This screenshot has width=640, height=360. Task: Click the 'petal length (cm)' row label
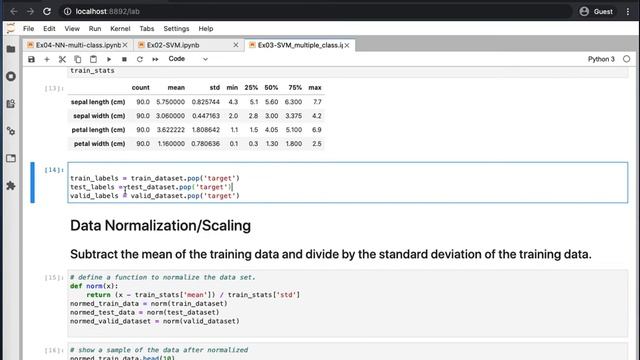[98, 130]
